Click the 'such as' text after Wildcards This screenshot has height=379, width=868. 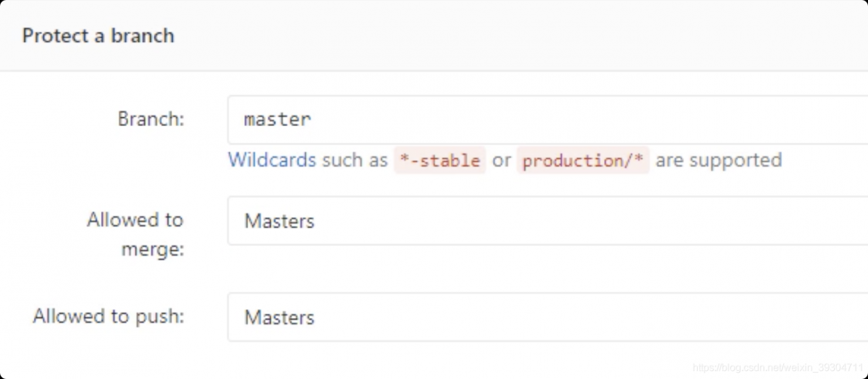pyautogui.click(x=355, y=160)
